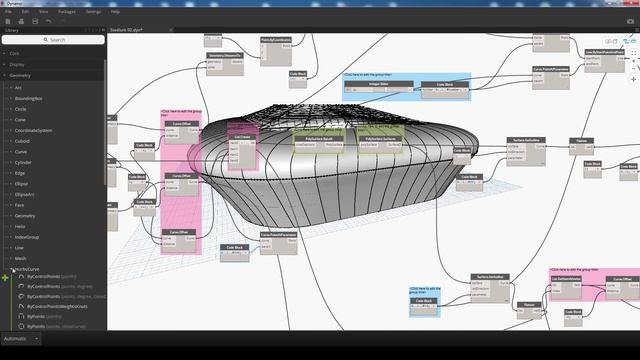
Task: Expand the Core library category
Action: pyautogui.click(x=4, y=53)
